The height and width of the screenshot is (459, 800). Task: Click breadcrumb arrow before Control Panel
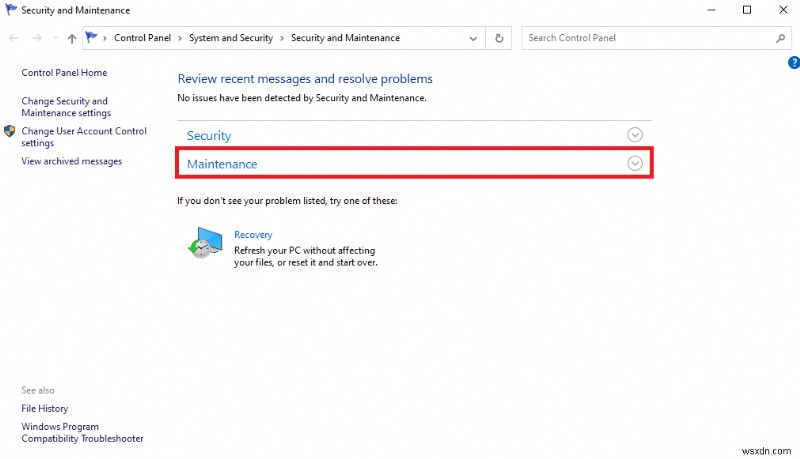click(105, 38)
